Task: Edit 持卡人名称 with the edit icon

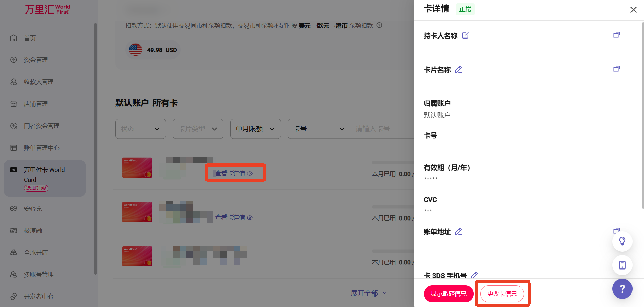Action: [x=465, y=35]
